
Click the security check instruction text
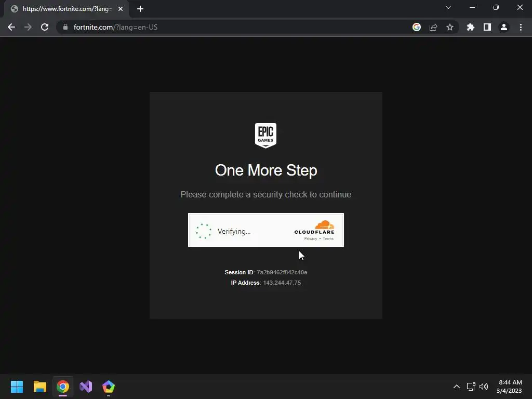(x=266, y=194)
